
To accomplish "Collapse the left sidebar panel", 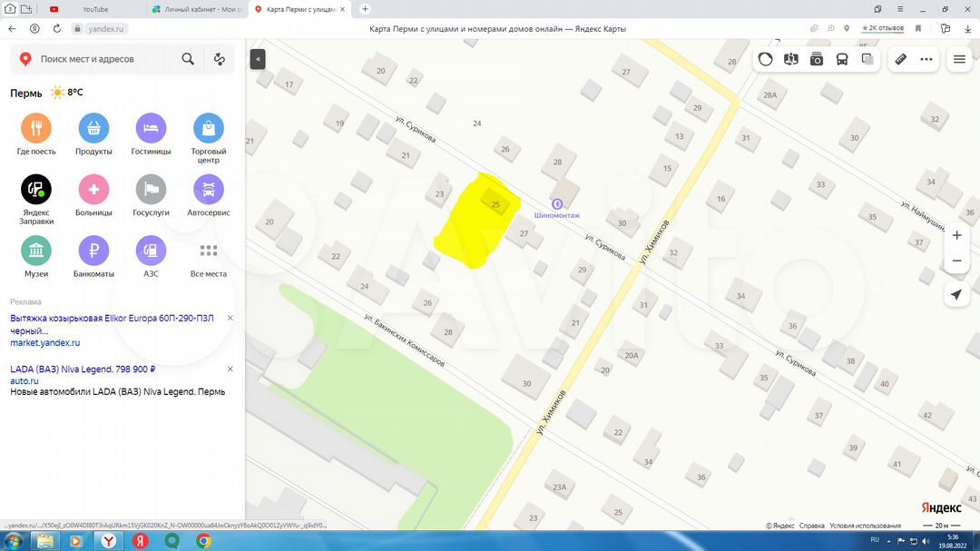I will (258, 59).
